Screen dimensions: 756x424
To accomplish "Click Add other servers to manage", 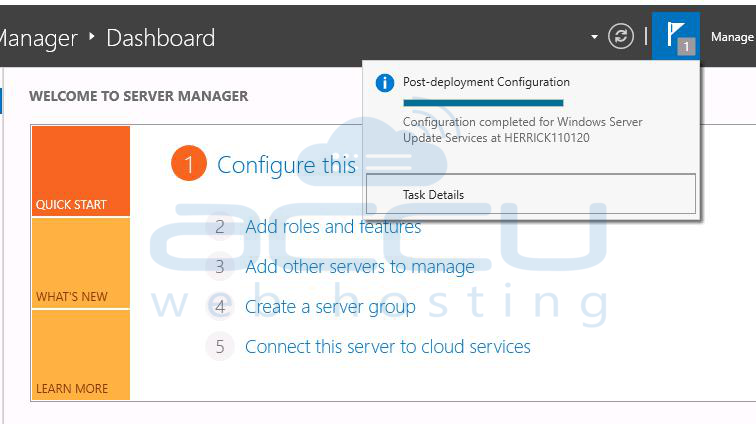I will (x=360, y=267).
